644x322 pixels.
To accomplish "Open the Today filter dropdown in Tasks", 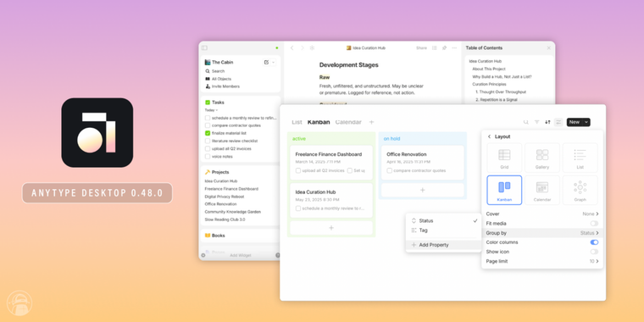I will tap(212, 110).
